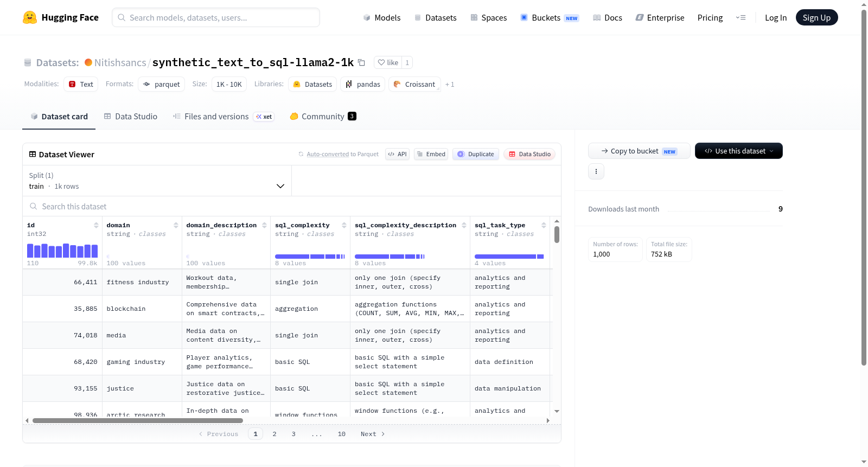Go to Datasets in top navigation
Screen dimensions: 868x467
point(435,17)
